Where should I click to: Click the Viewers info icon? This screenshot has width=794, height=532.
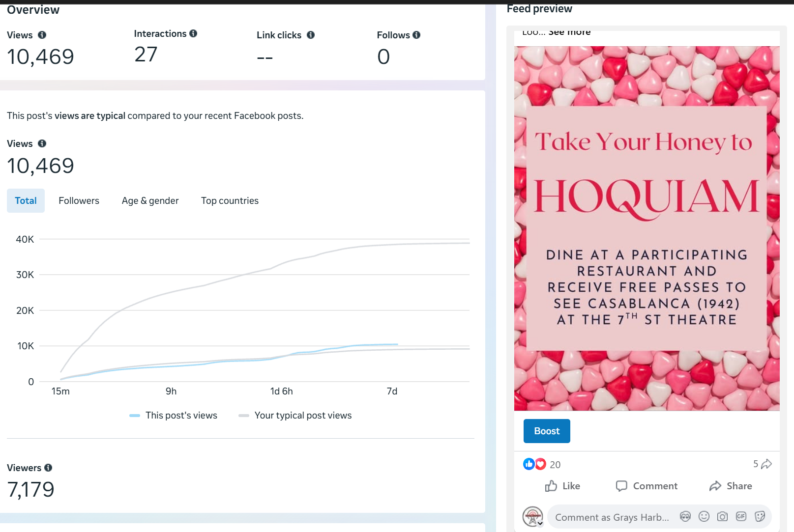click(48, 468)
